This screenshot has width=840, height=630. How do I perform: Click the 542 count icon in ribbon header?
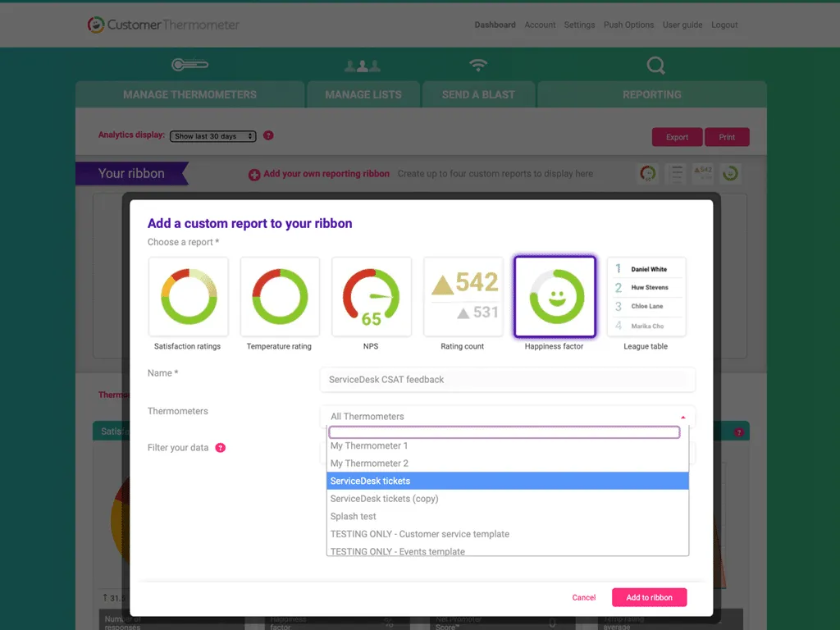703,174
